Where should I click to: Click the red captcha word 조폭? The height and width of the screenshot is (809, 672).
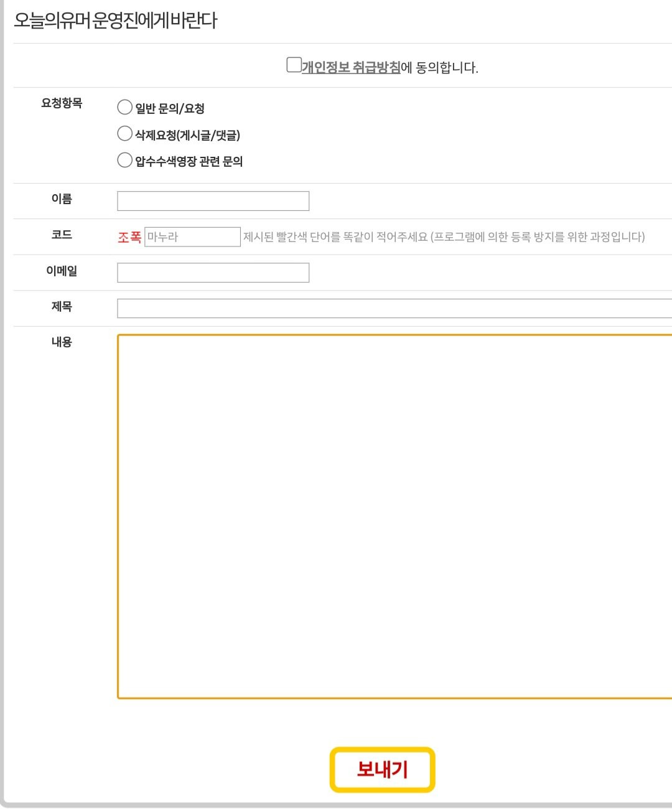(129, 237)
